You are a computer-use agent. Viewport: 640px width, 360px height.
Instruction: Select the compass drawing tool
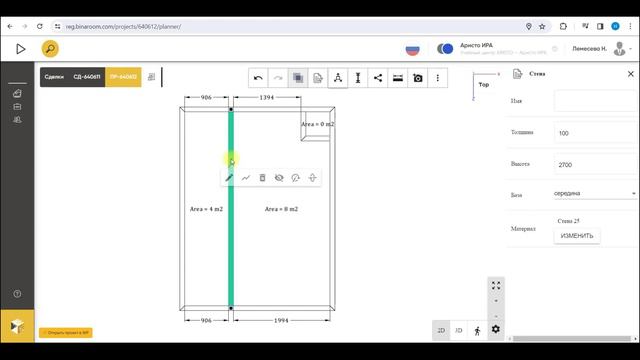pyautogui.click(x=338, y=78)
